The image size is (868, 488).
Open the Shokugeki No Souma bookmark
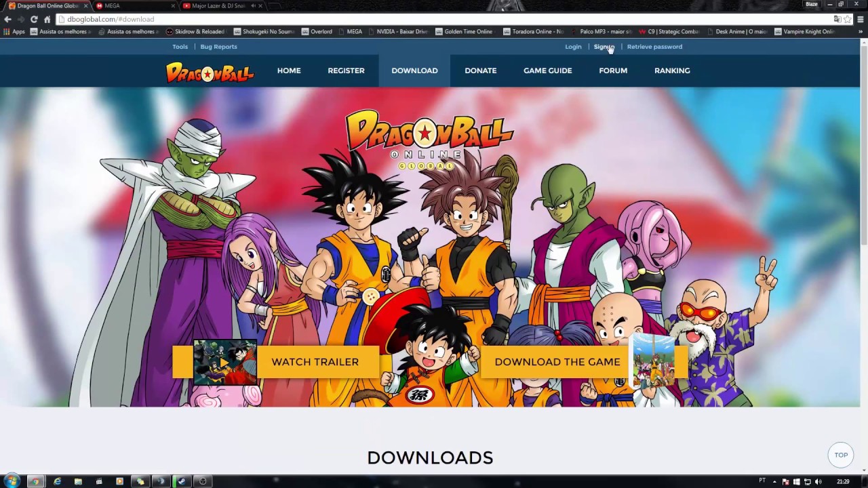pos(263,31)
